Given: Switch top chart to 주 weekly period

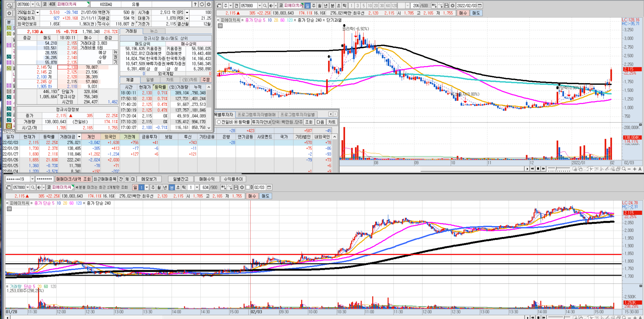Looking at the screenshot, I should click(314, 6).
